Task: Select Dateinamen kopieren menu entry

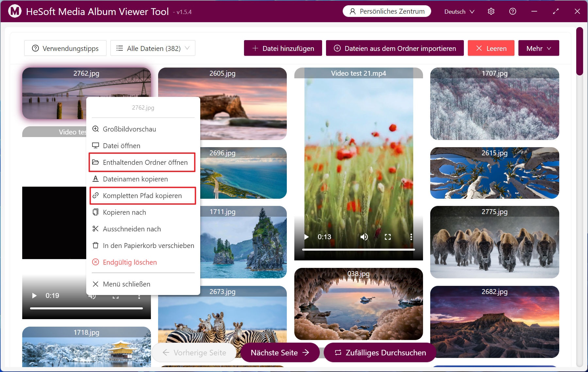Action: [143, 179]
